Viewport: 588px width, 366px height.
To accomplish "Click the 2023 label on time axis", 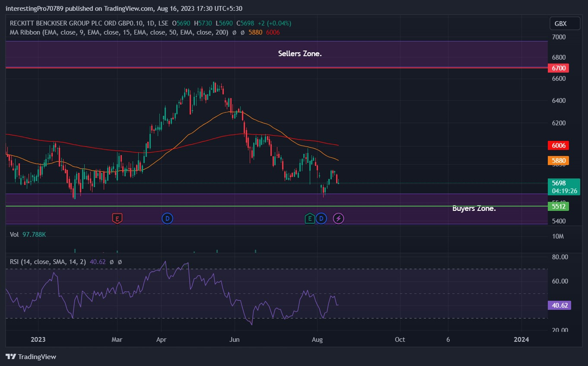I will pyautogui.click(x=38, y=339).
